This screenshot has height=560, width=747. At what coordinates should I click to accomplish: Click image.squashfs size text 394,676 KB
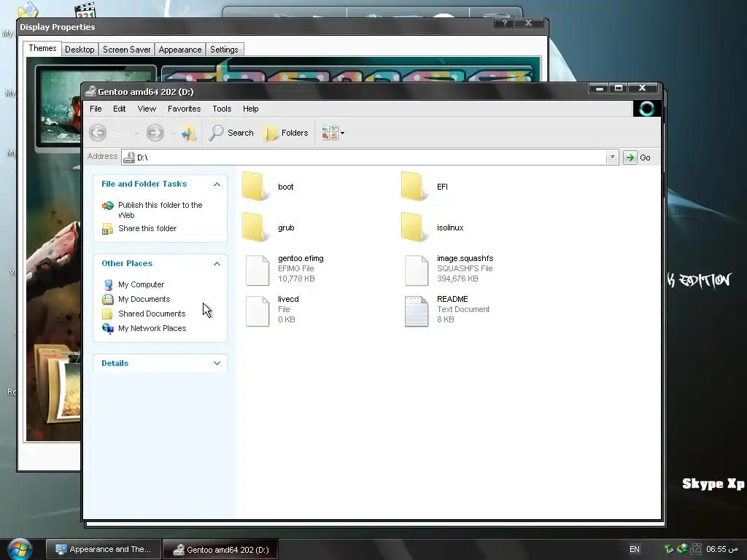point(457,279)
